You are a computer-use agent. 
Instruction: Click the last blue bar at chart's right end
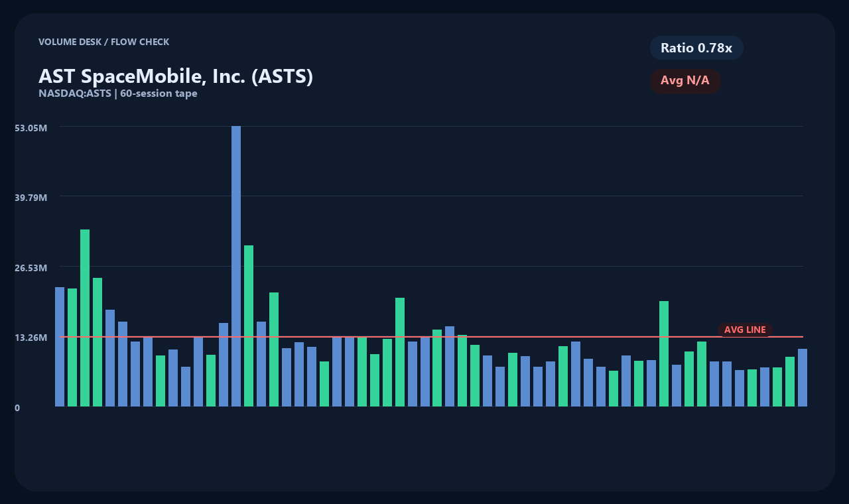click(x=803, y=377)
